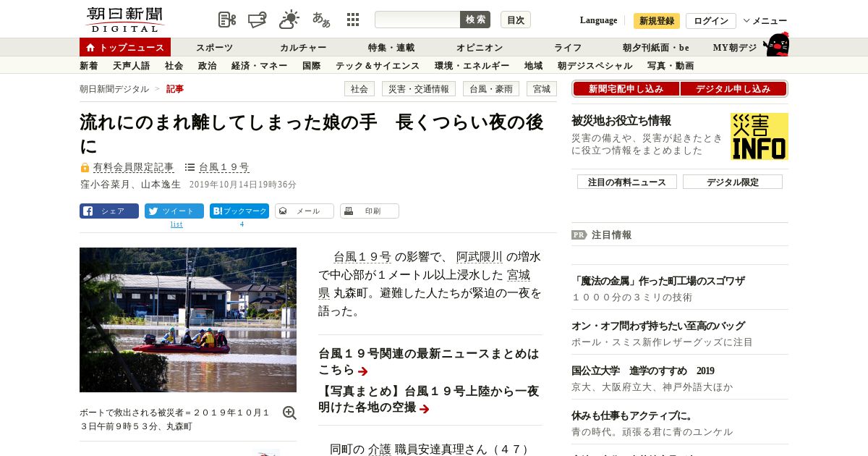Select 写真・動画 in the sub navigation
The width and height of the screenshot is (868, 456).
671,66
